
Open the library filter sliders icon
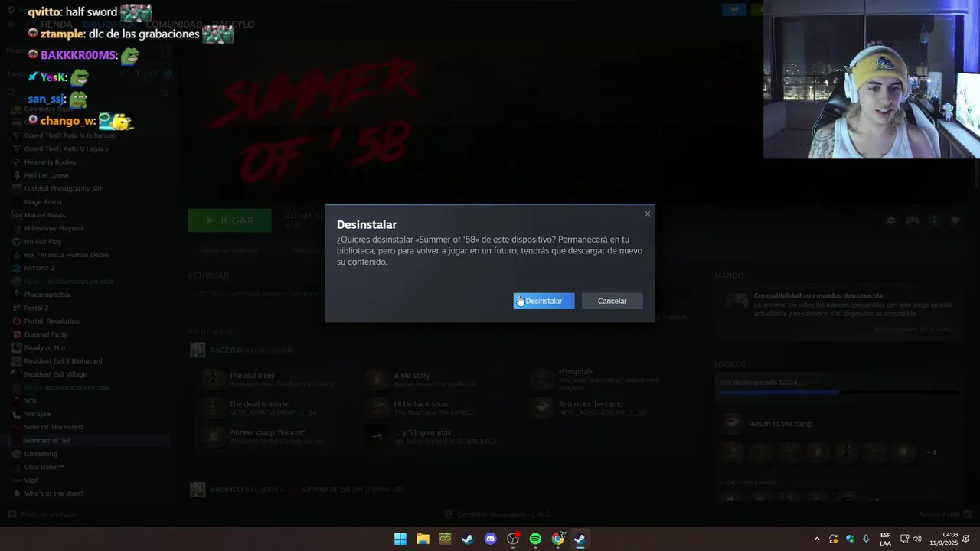tap(165, 93)
